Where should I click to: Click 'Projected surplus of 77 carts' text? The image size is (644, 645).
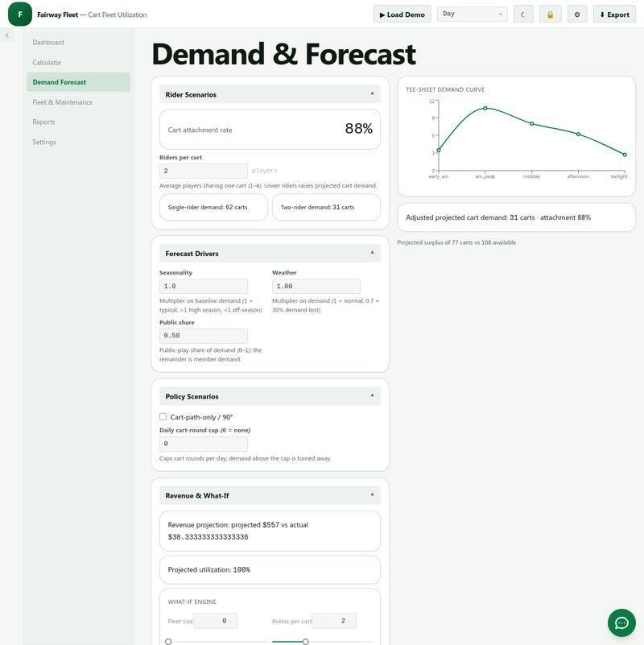tap(456, 242)
